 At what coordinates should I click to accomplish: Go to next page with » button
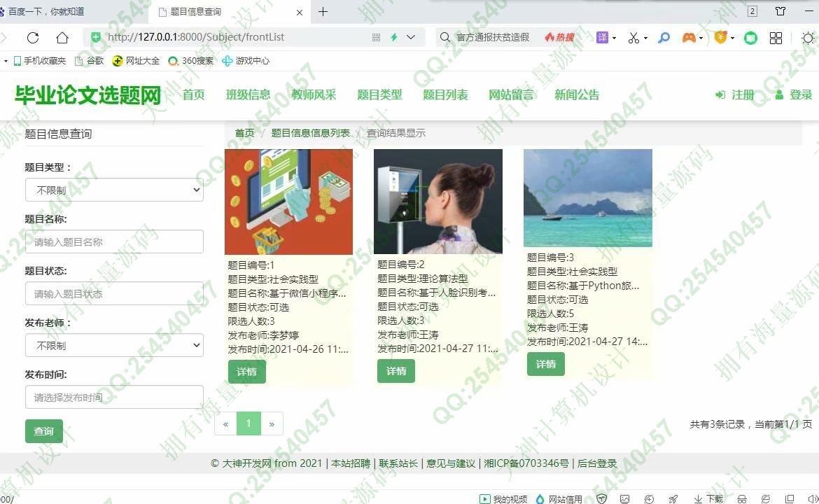pos(272,423)
